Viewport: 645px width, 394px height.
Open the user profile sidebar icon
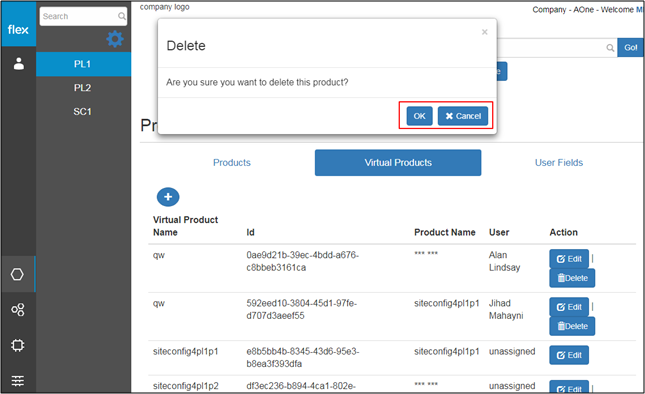19,64
